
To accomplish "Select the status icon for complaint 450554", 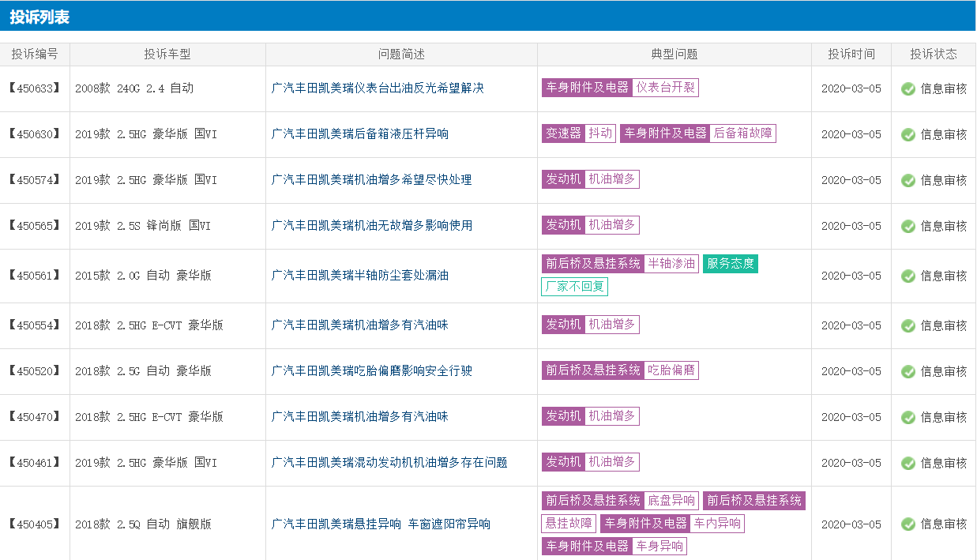I will point(908,325).
